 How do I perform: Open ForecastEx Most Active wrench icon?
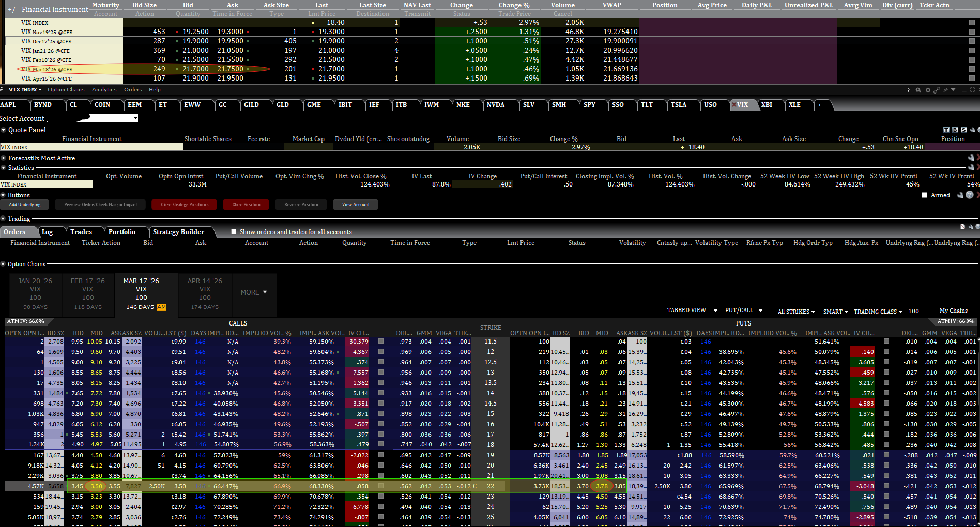(971, 158)
